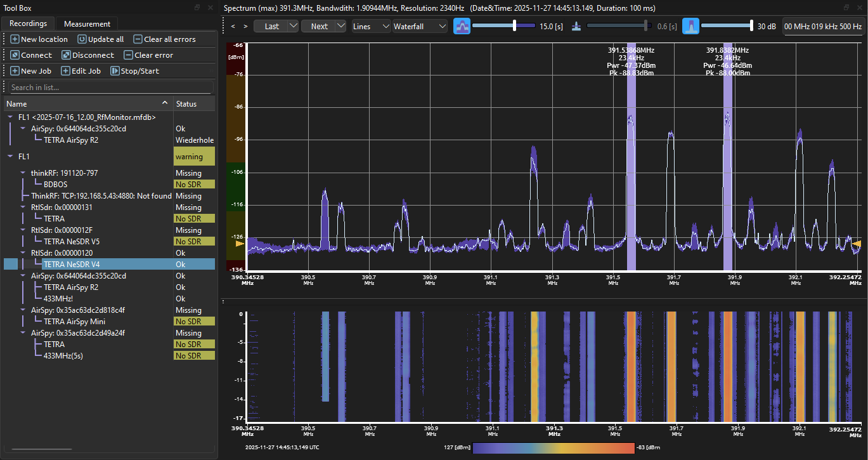Viewport: 868px width, 460px height.
Task: Switch to the Measurement tab
Action: coord(87,24)
